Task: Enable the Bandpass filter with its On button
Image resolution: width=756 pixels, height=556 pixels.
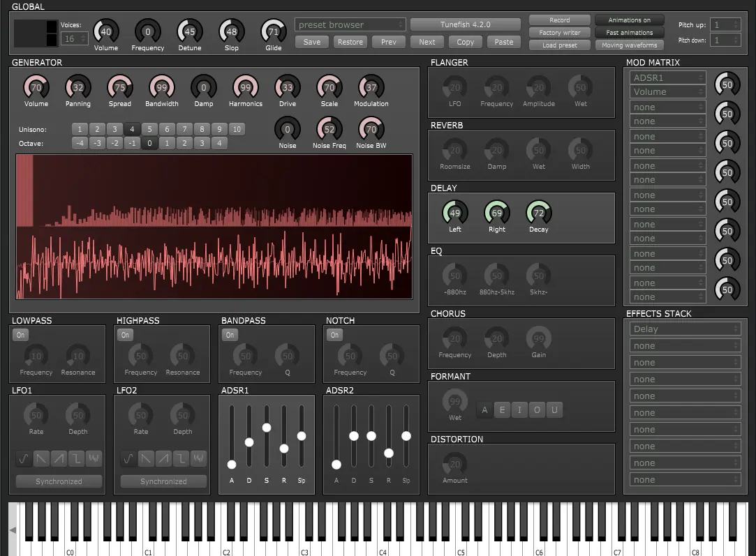Action: pos(230,335)
